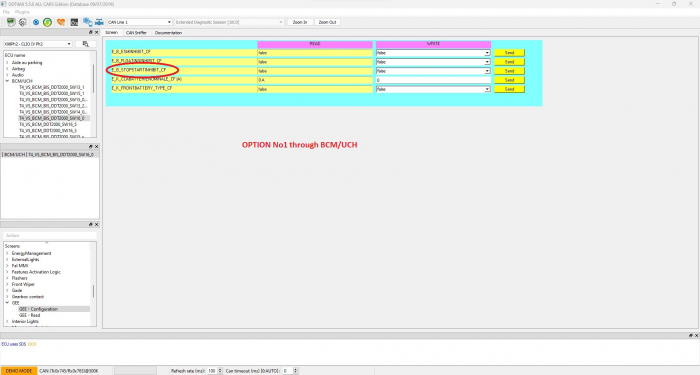Expand the EnergyManagement screens node
Viewport: 700px width, 375px height.
tap(7, 253)
